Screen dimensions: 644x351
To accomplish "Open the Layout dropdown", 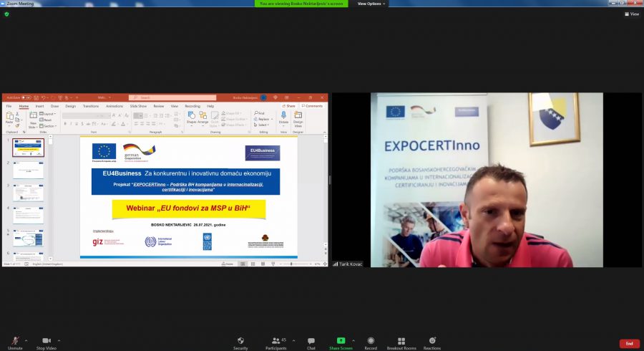I will point(48,114).
